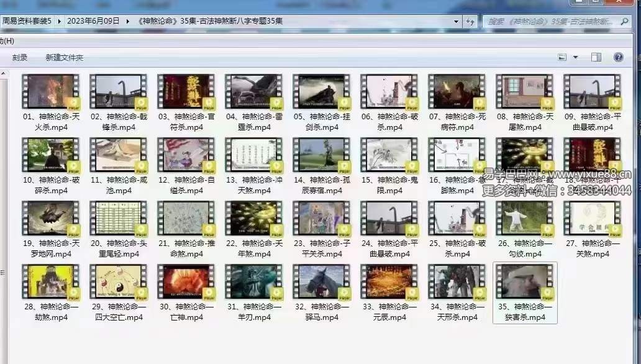This screenshot has height=364, width=641.
Task: Toggle the preview pane icon
Action: tap(596, 57)
